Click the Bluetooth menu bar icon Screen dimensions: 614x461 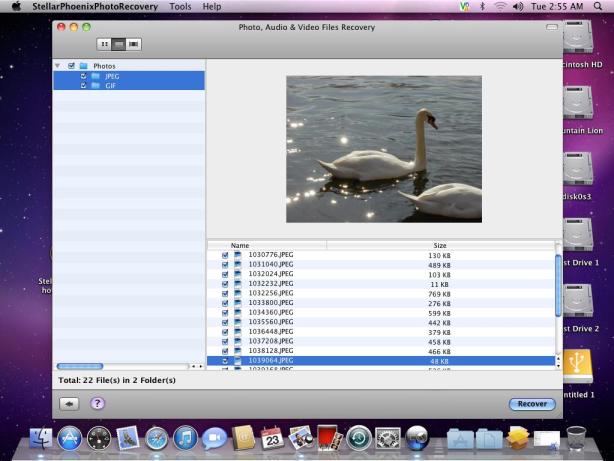point(482,6)
